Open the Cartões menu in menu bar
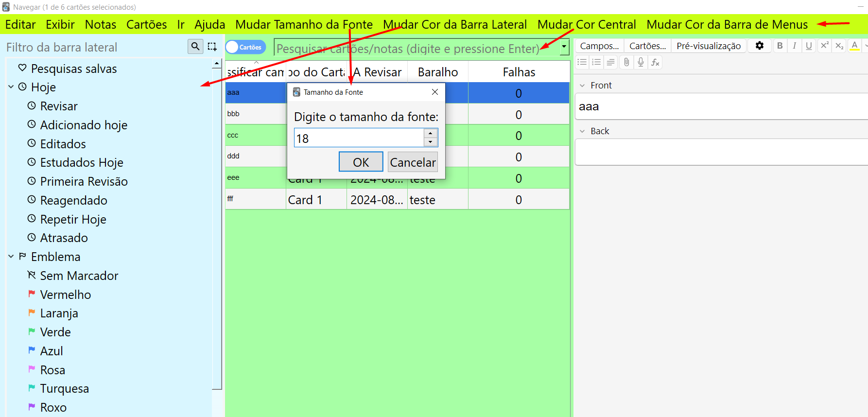The height and width of the screenshot is (417, 868). (146, 24)
